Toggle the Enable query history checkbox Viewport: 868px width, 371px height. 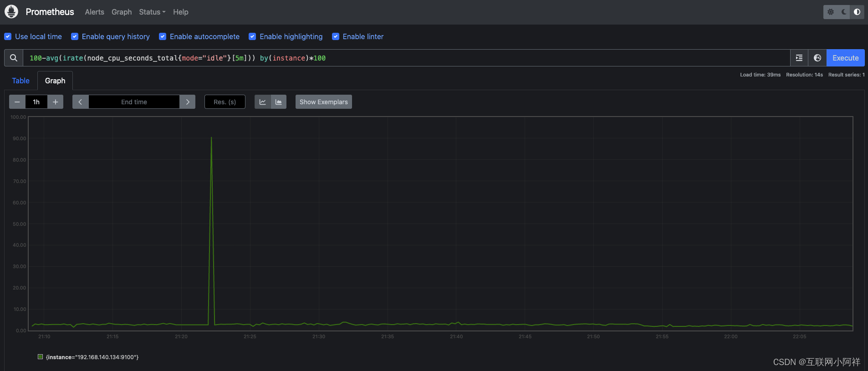pyautogui.click(x=75, y=36)
